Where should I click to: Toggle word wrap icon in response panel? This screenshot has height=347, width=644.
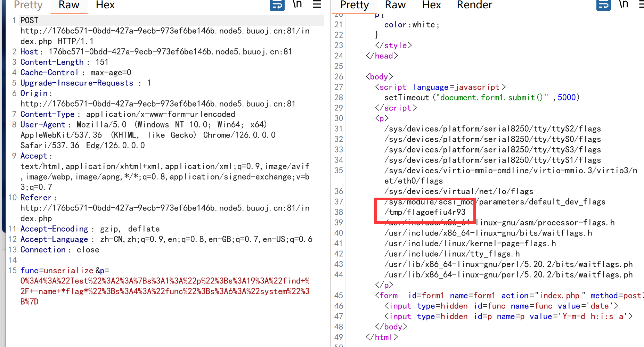603,5
